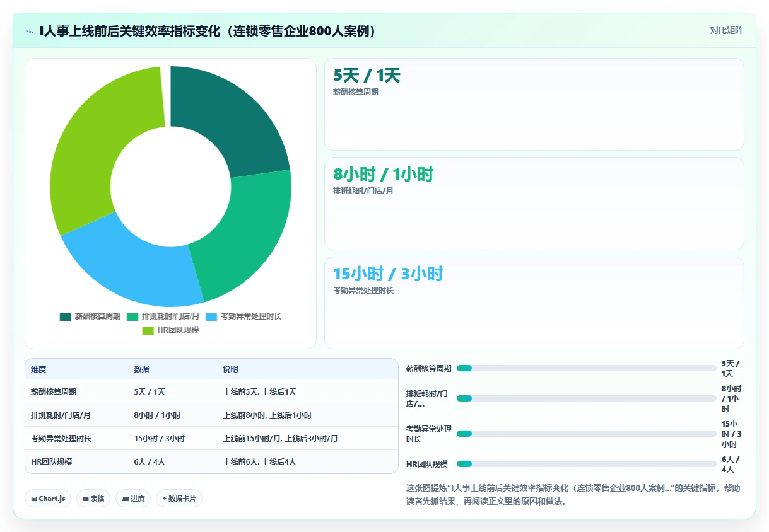This screenshot has height=532, width=769.
Task: Click the Chart.js tag chip
Action: [49, 499]
